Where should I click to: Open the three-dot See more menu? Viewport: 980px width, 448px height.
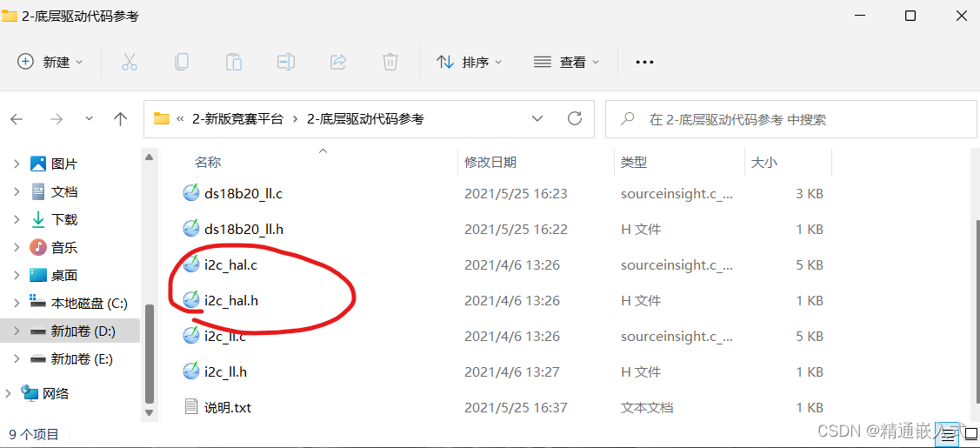(x=643, y=62)
